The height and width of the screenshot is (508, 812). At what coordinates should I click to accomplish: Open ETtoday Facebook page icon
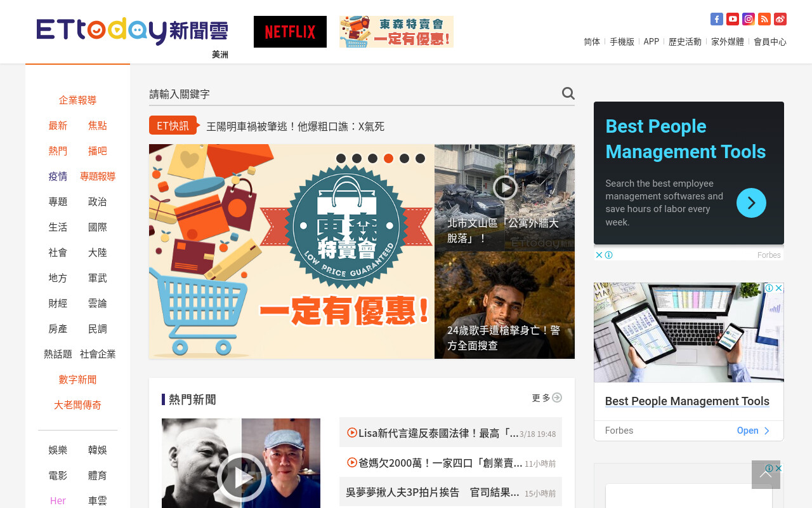717,19
